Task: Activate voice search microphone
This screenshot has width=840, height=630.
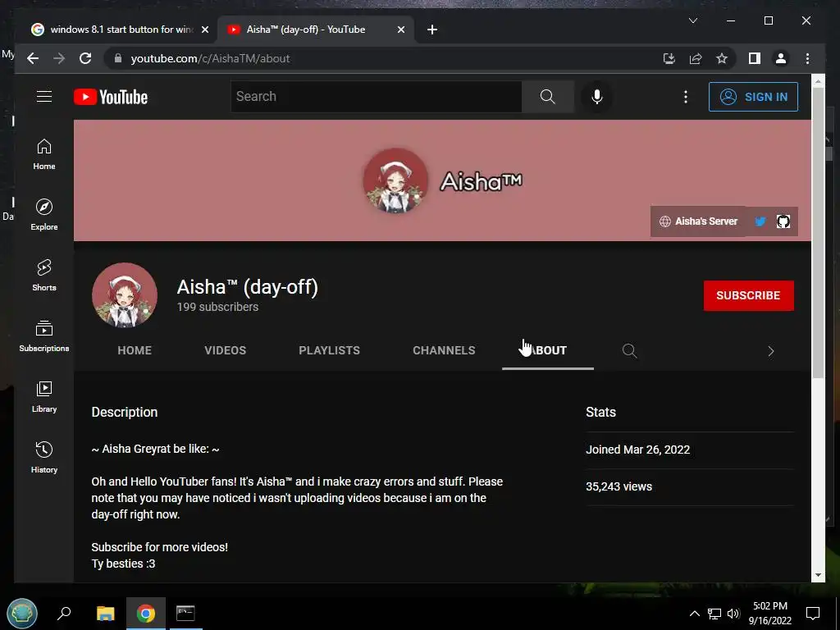Action: point(597,97)
